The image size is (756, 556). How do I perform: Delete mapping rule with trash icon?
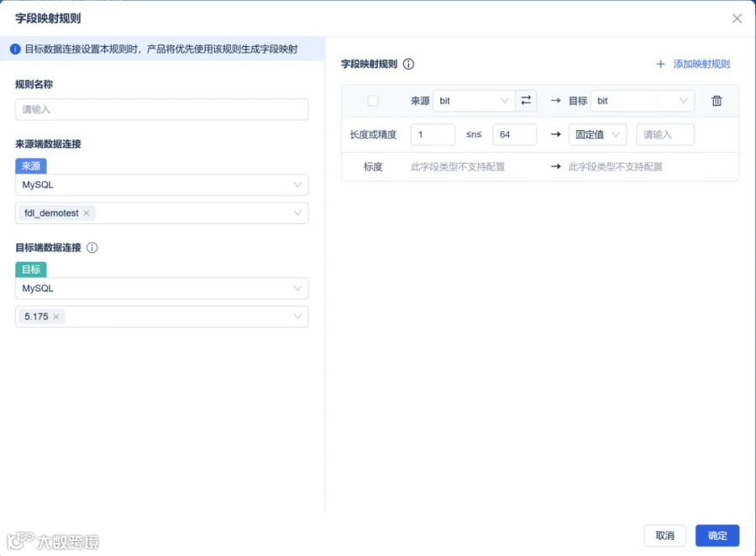click(x=717, y=101)
